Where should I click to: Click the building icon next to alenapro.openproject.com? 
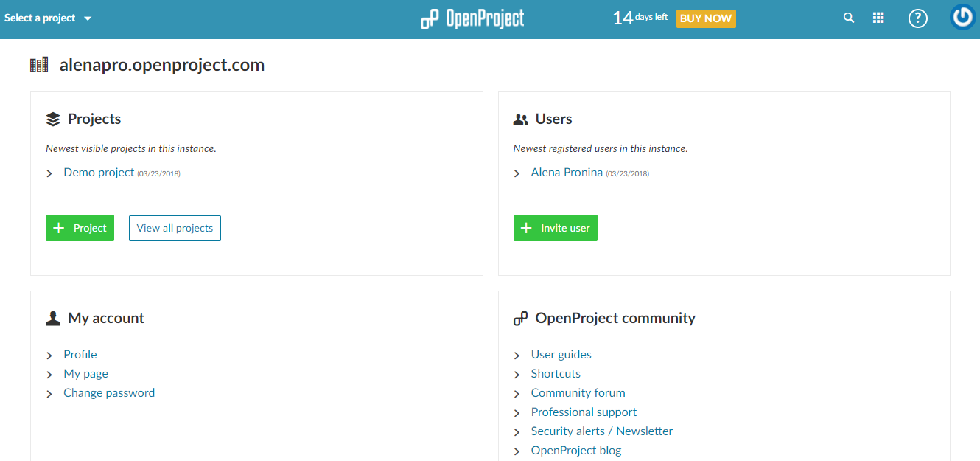[39, 64]
